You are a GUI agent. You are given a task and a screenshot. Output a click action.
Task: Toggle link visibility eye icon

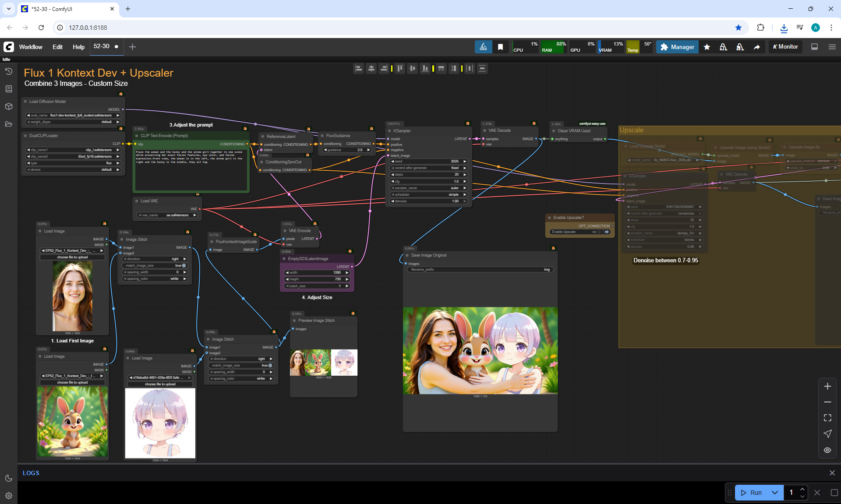point(827,450)
